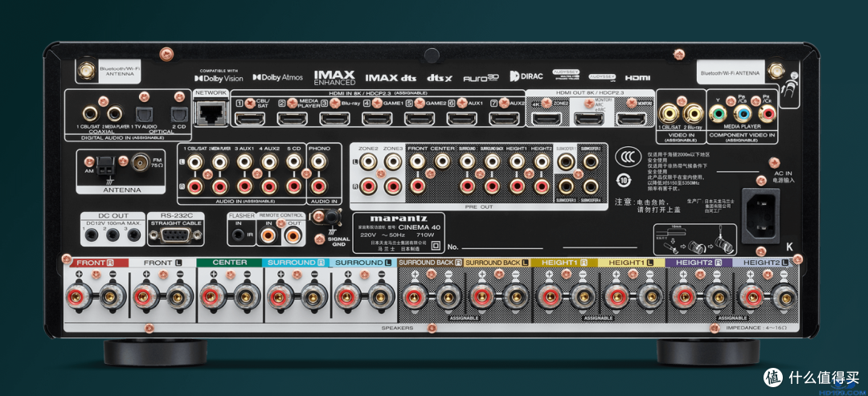The height and width of the screenshot is (396, 868).
Task: Click DC OUT jack 1
Action: pos(92,235)
